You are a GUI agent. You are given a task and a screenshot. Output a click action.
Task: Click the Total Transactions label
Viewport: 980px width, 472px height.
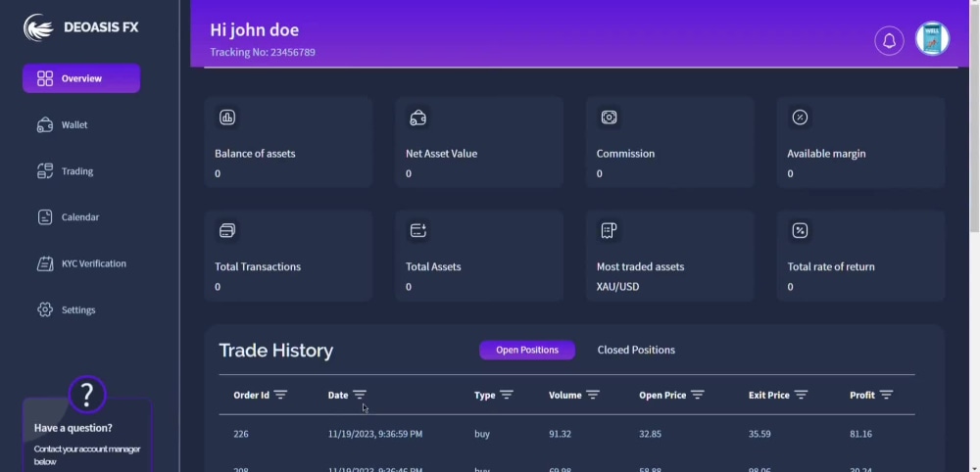point(258,266)
